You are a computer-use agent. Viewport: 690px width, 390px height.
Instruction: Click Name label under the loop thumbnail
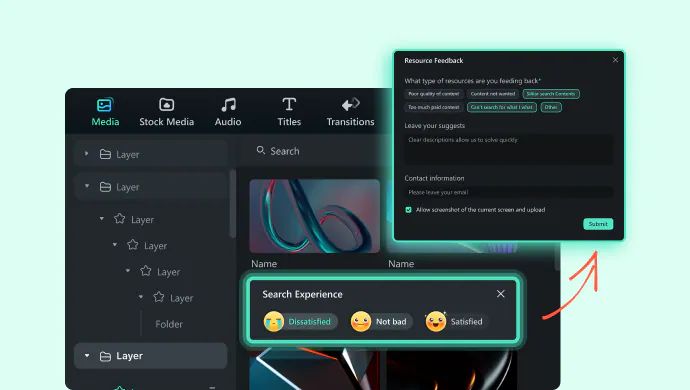click(264, 264)
